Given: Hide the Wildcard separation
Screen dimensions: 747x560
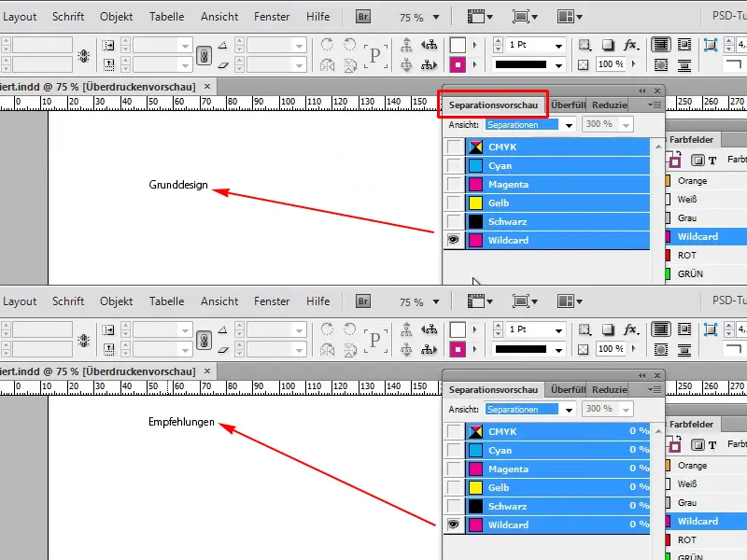Looking at the screenshot, I should (453, 240).
